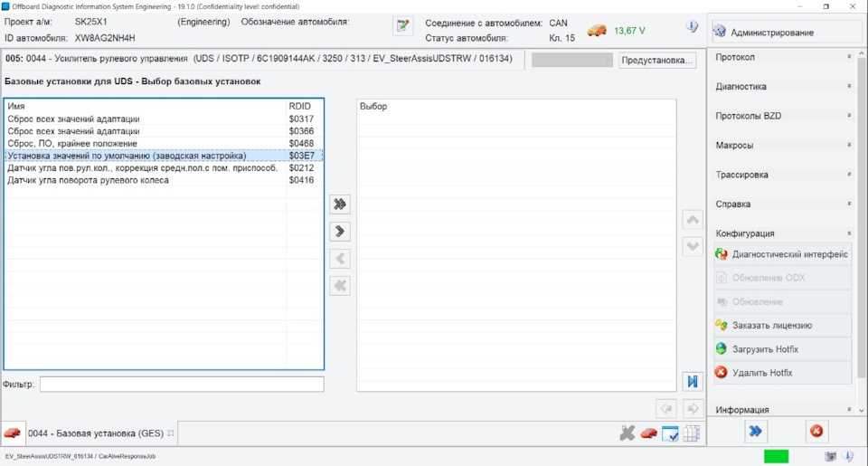
Task: Select Установка значений по умолчанию (заводская настройка)
Action: (x=164, y=156)
